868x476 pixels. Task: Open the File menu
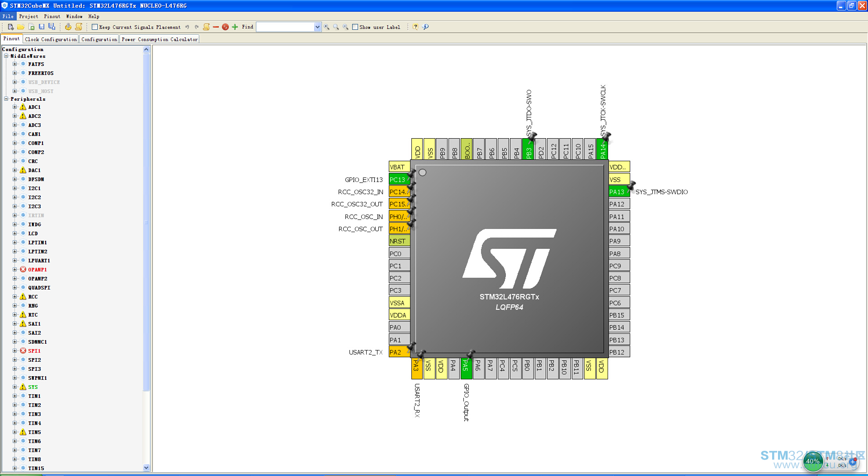[x=8, y=16]
